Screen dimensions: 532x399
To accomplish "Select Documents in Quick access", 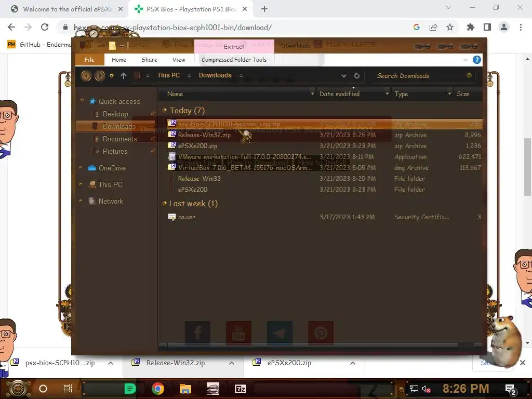I will coord(119,139).
